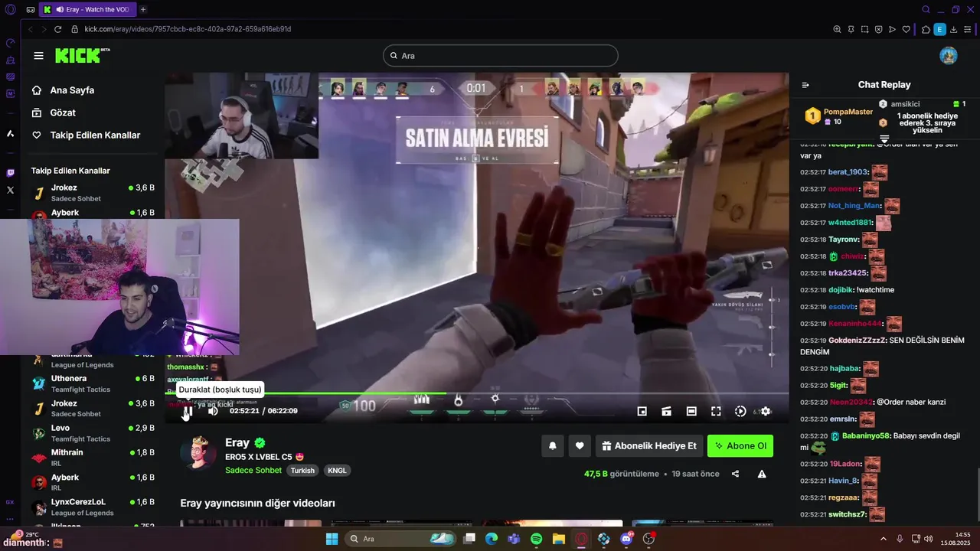This screenshot has height=551, width=980.
Task: Open X in Opera sidebar
Action: point(10,190)
